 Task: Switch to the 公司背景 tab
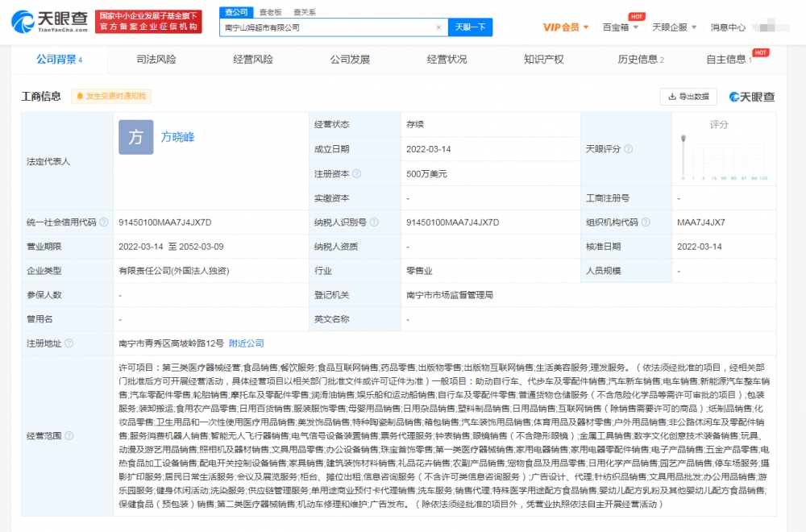[59, 60]
